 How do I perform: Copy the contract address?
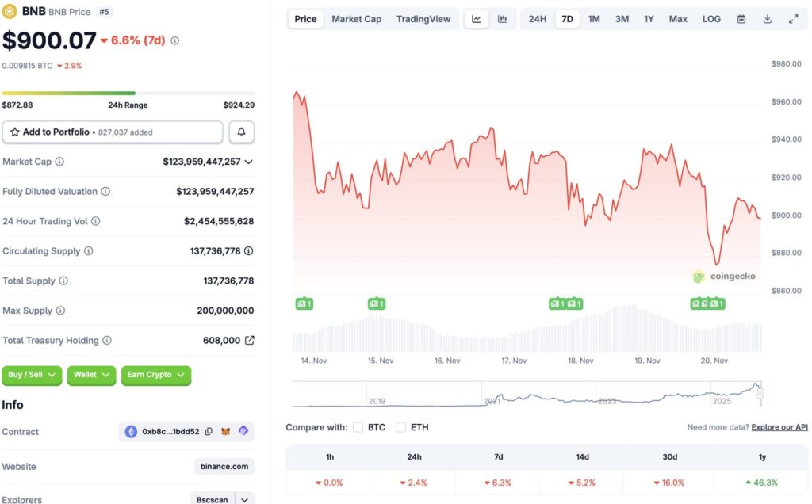pos(209,431)
